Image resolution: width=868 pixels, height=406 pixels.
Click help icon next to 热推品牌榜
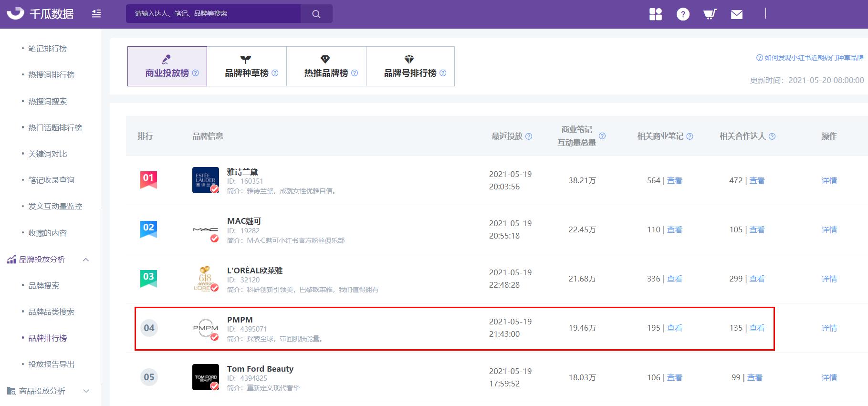point(355,73)
